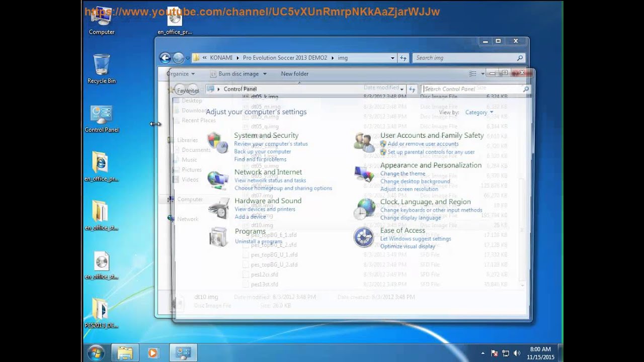Click the Adjust screen resolution link
The width and height of the screenshot is (644, 362).
click(x=409, y=189)
